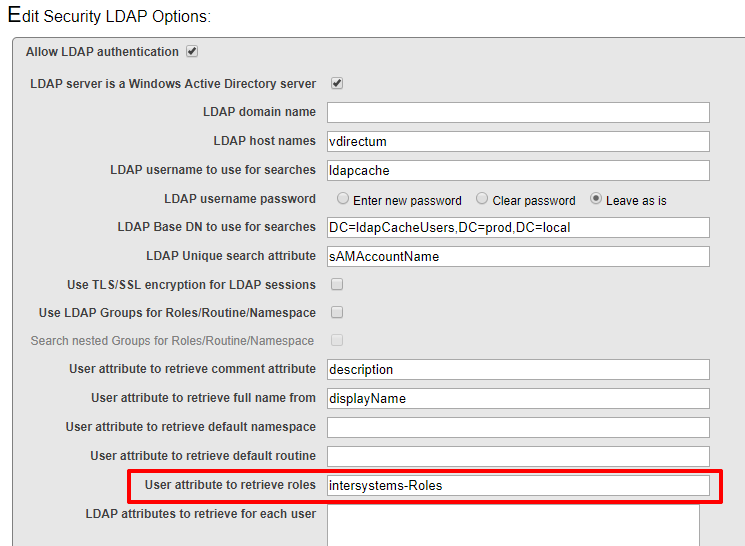The width and height of the screenshot is (745, 546).
Task: Check Use LDAP Groups for Roles/Routine/Namespace
Action: click(337, 312)
